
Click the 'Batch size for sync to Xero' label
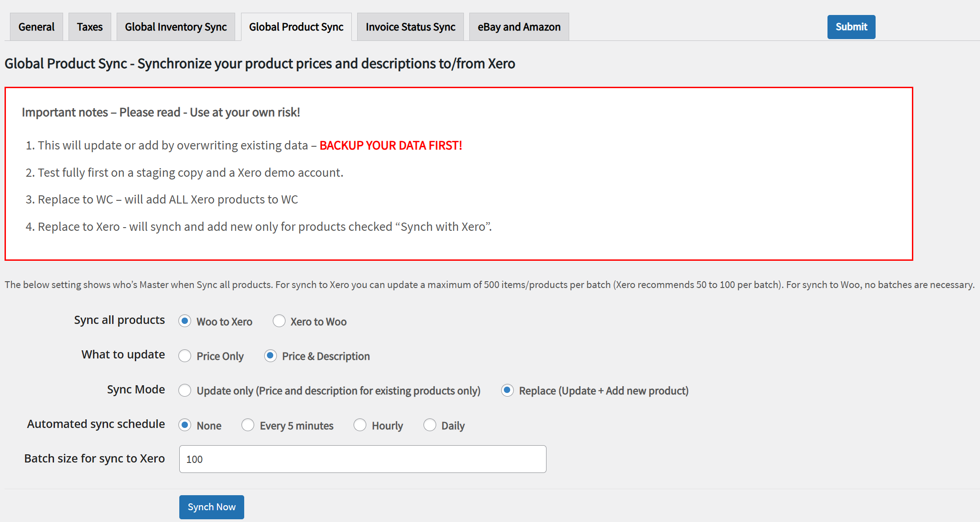click(94, 458)
